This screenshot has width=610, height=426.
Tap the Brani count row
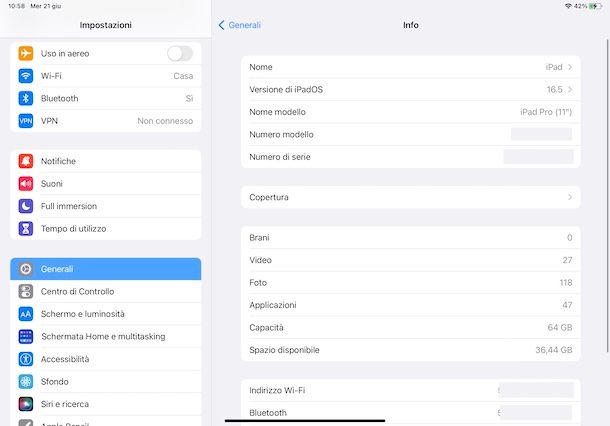411,238
